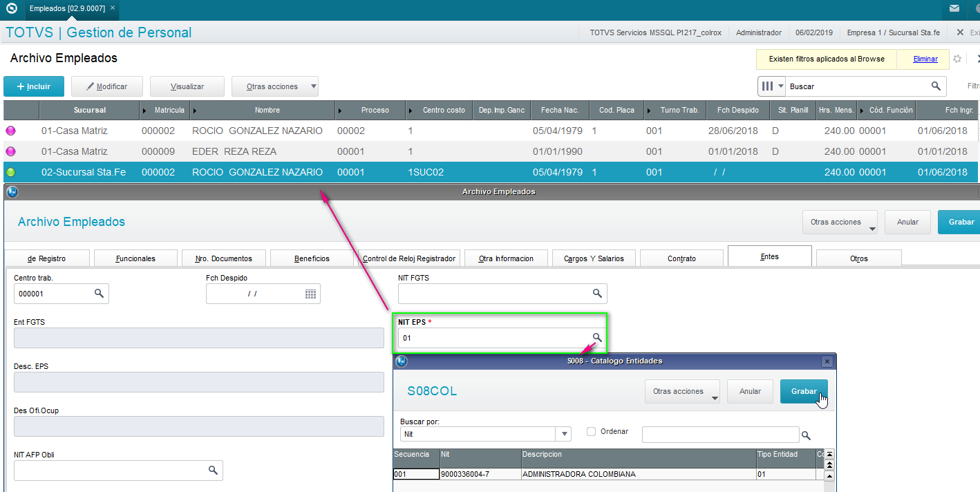Close the S008 Catalogo Entidades dialog
The width and height of the screenshot is (980, 492).
pyautogui.click(x=827, y=361)
